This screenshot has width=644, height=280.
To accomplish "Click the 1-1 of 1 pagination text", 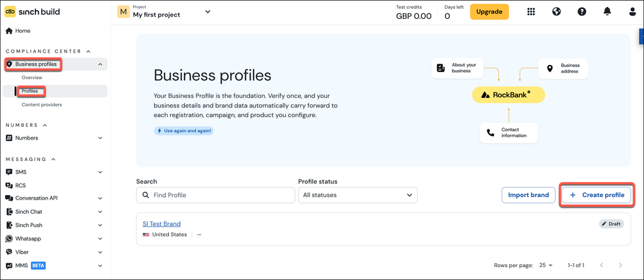I will (x=576, y=265).
